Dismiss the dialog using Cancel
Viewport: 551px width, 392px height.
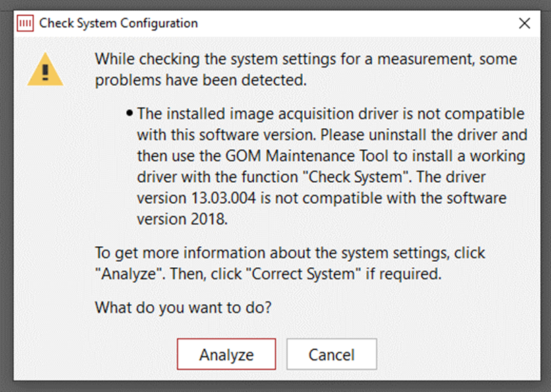pyautogui.click(x=331, y=354)
